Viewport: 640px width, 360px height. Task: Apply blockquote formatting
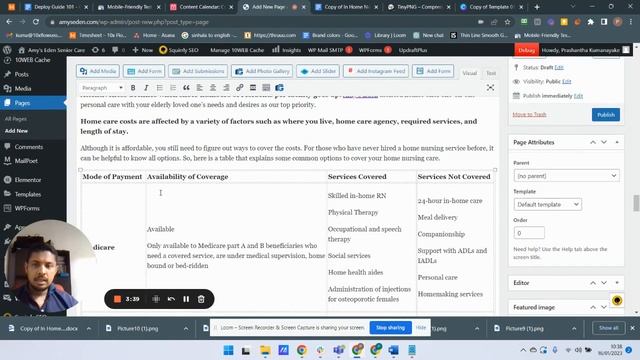click(x=186, y=88)
